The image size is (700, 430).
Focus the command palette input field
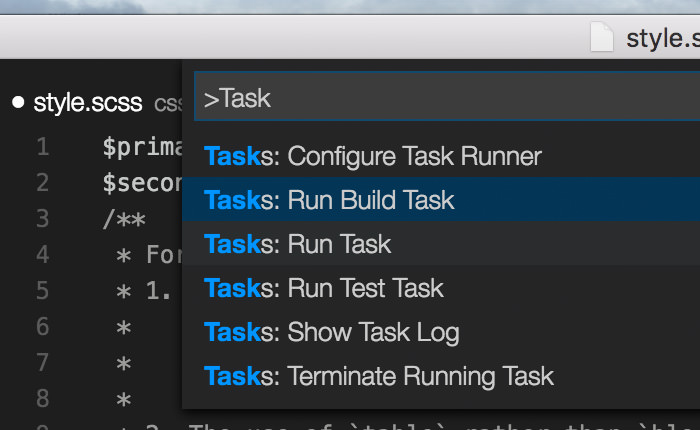[x=447, y=96]
